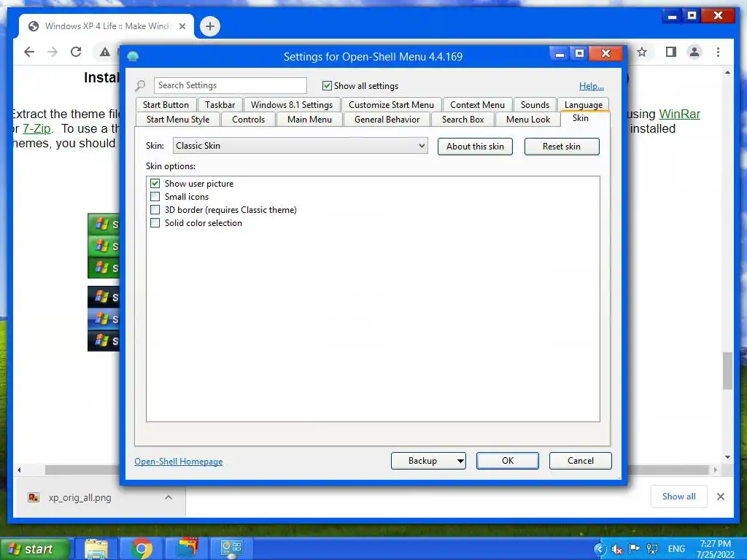
Task: Open the Context Menu tab
Action: 477,105
